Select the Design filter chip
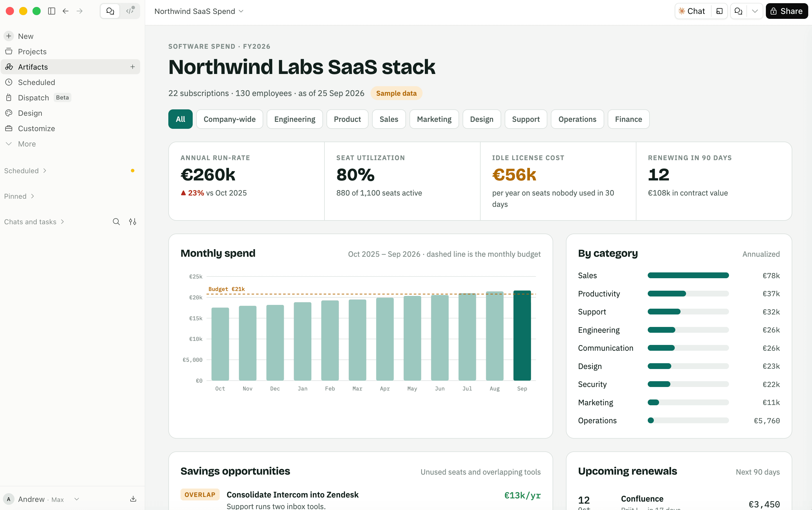The image size is (812, 510). [x=481, y=119]
